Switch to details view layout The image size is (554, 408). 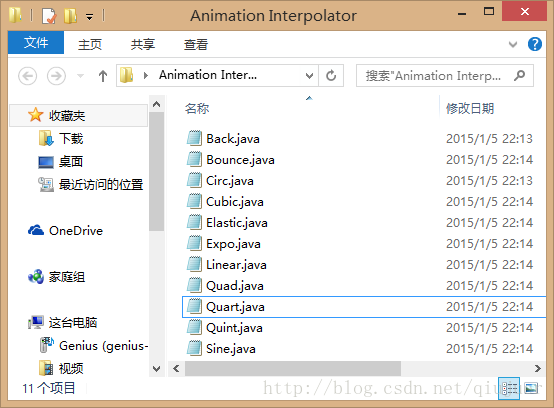(x=509, y=388)
